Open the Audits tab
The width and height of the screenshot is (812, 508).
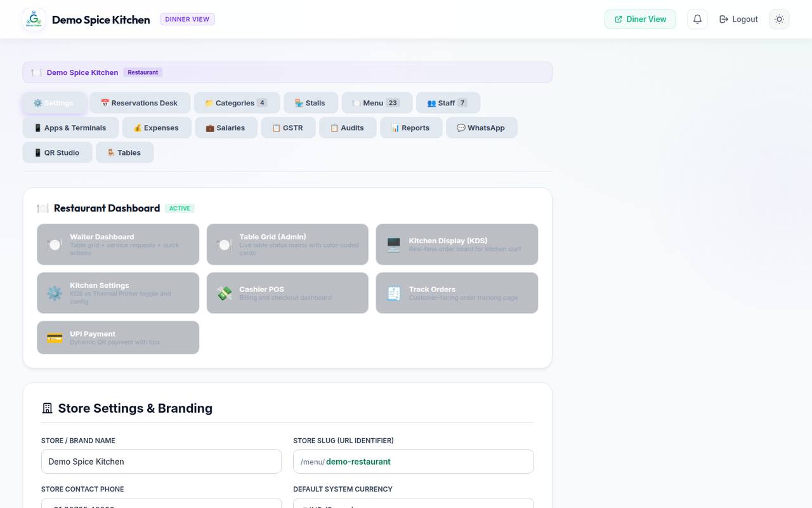(x=348, y=128)
